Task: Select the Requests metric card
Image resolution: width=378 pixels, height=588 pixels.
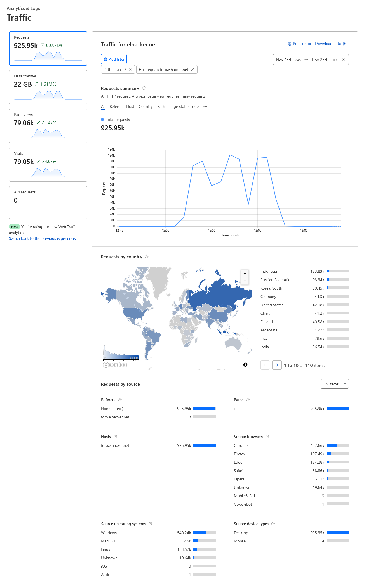Action: (48, 48)
